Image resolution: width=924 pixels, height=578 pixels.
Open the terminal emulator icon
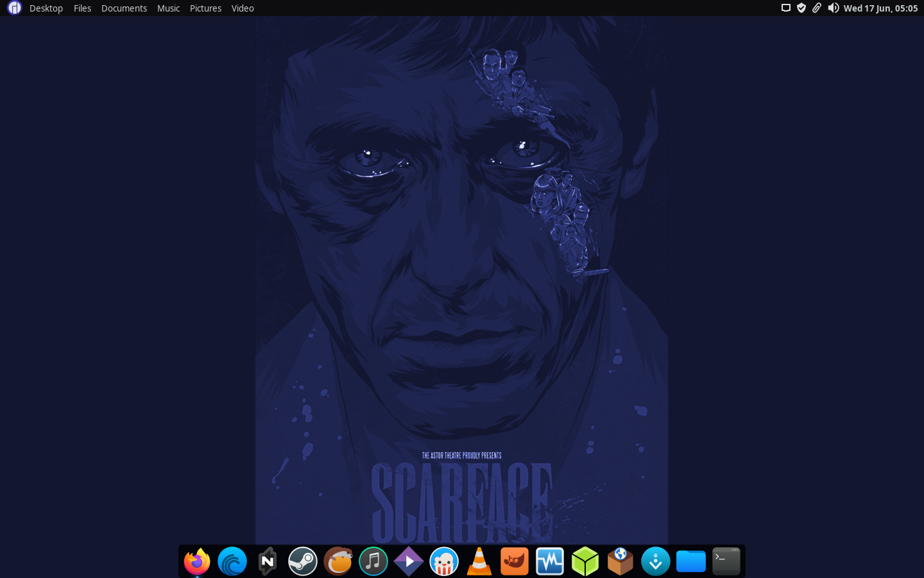point(726,561)
